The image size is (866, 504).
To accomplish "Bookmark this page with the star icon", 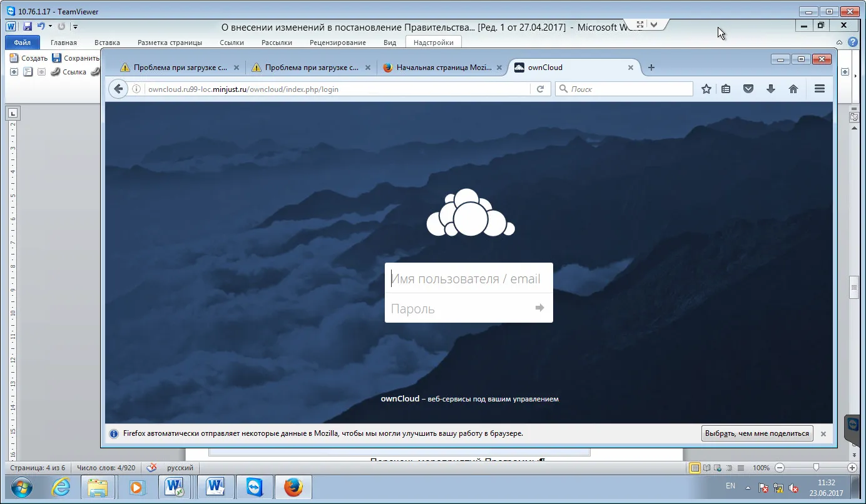I will tap(706, 89).
